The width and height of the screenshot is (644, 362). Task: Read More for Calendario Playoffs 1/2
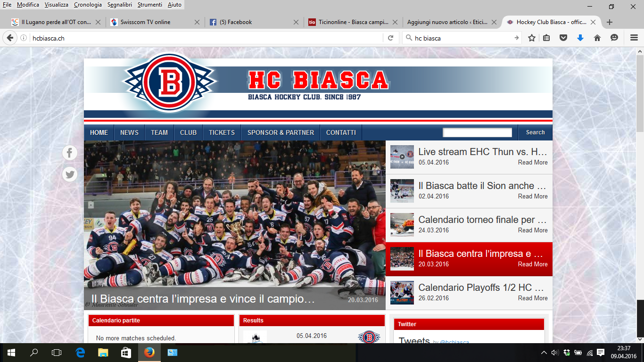tap(533, 298)
